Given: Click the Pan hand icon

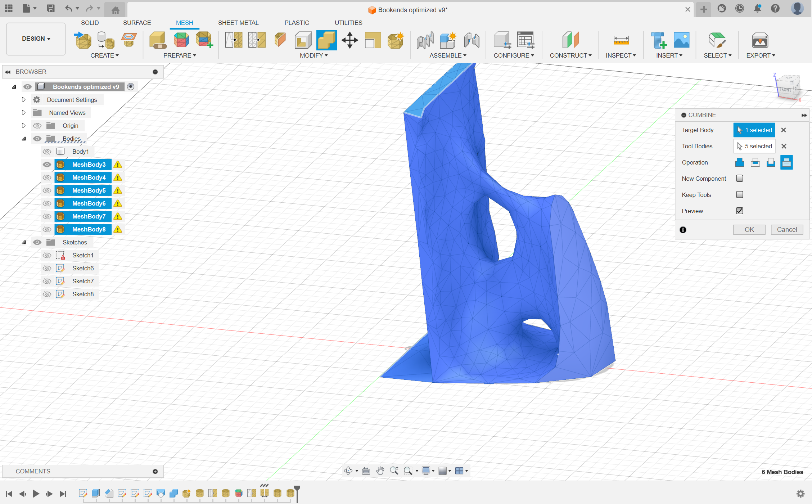Looking at the screenshot, I should [380, 471].
